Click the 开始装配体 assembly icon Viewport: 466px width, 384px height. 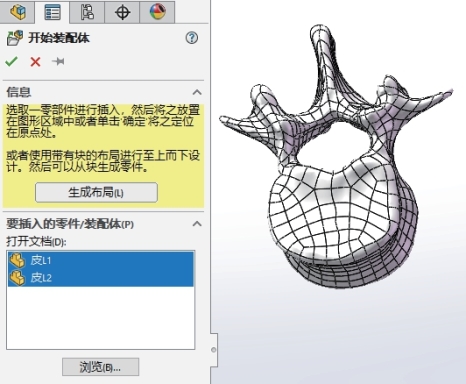pos(15,38)
